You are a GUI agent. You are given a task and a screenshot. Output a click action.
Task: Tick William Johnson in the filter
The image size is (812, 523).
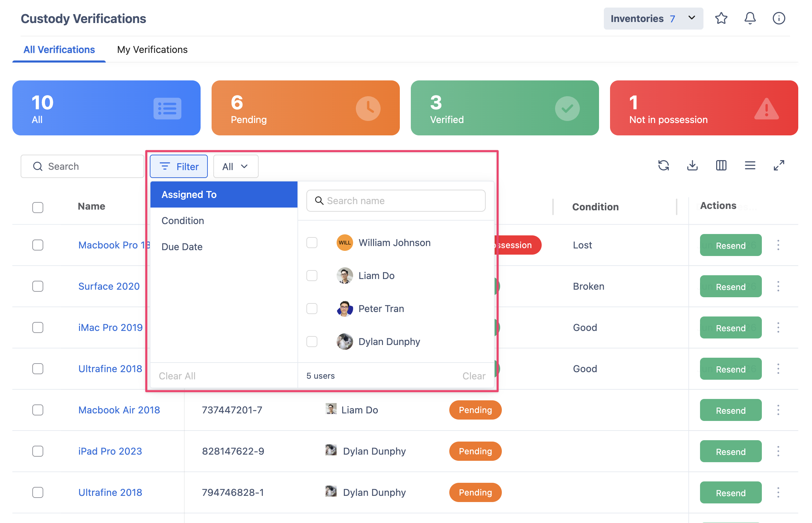pyautogui.click(x=312, y=243)
